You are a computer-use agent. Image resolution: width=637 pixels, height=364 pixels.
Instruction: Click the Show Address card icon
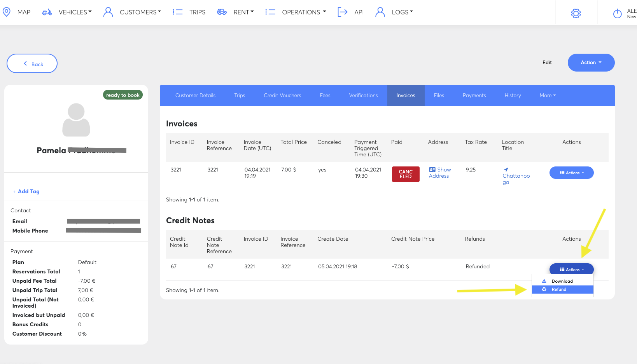tap(432, 170)
